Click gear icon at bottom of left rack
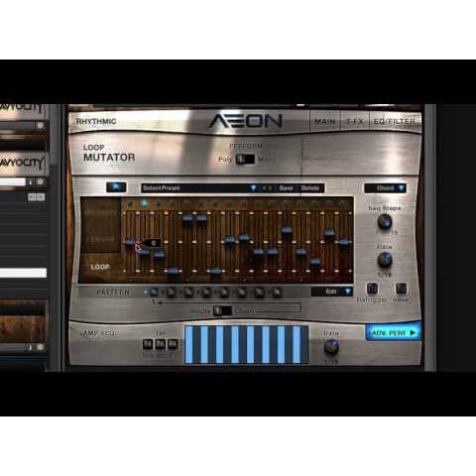476x476 pixels. tap(40, 347)
